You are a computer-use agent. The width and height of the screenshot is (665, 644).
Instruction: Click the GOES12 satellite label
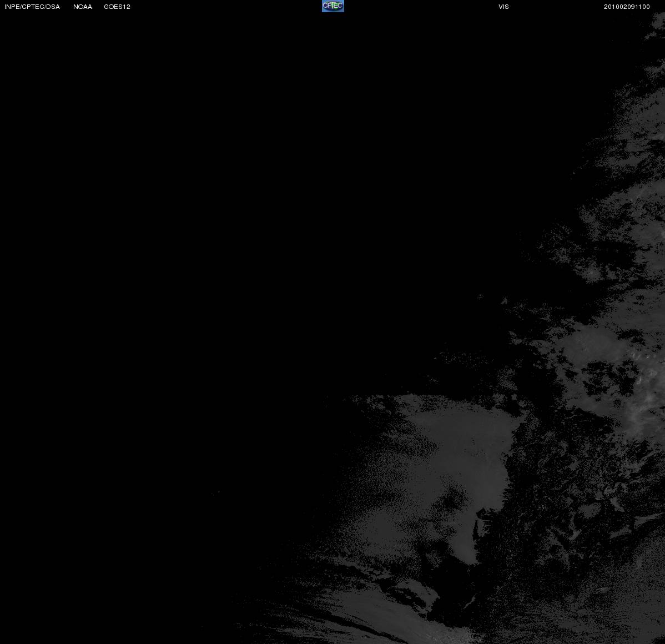pyautogui.click(x=117, y=7)
